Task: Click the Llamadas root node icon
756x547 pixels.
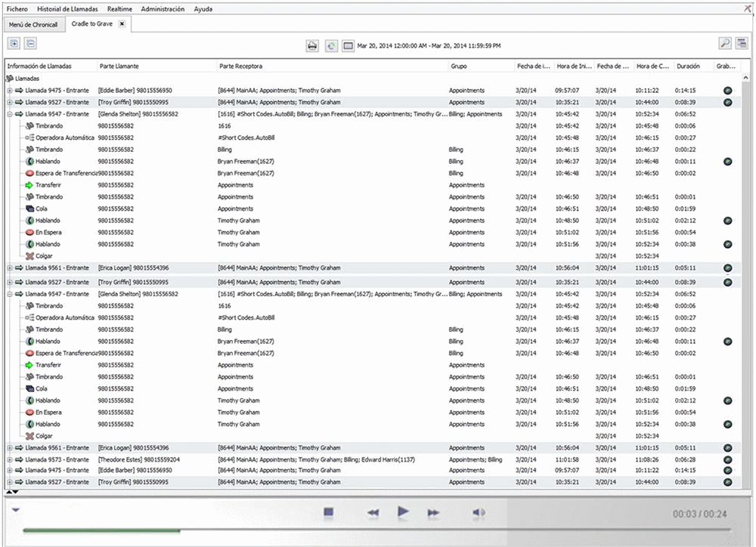Action: coord(10,79)
